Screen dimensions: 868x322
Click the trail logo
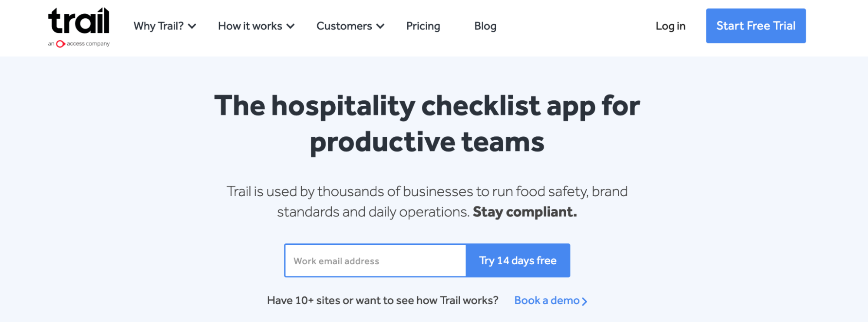(x=79, y=21)
